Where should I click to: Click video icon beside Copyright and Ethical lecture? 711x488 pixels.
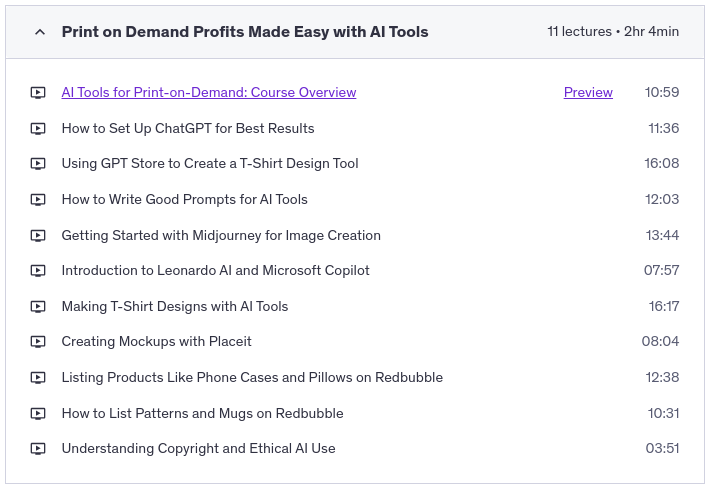[38, 449]
